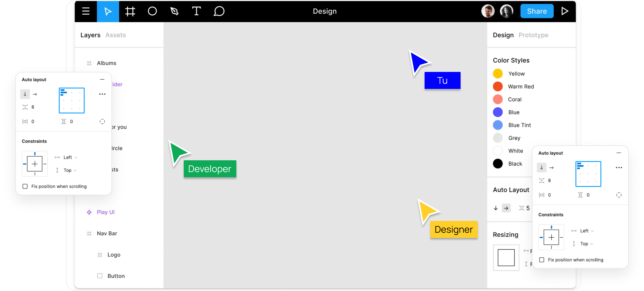The width and height of the screenshot is (644, 291).
Task: Set horizontal direction in left Auto layout card
Action: pos(35,94)
